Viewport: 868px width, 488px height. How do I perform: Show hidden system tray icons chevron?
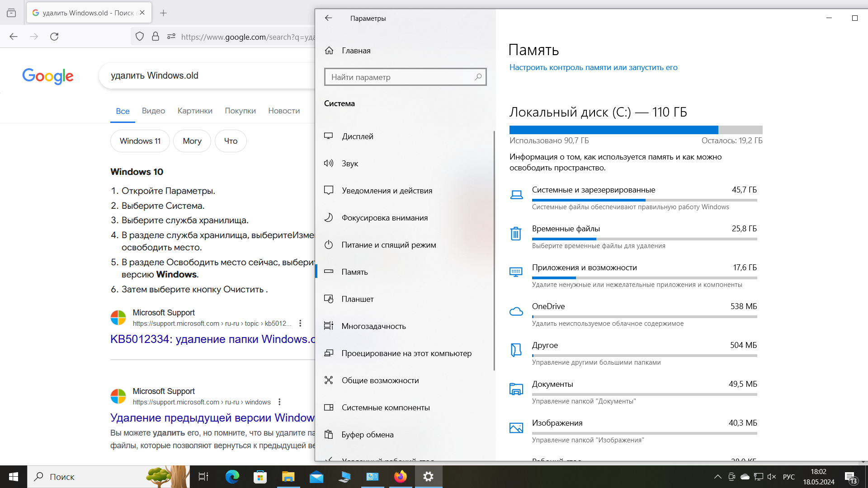click(717, 477)
